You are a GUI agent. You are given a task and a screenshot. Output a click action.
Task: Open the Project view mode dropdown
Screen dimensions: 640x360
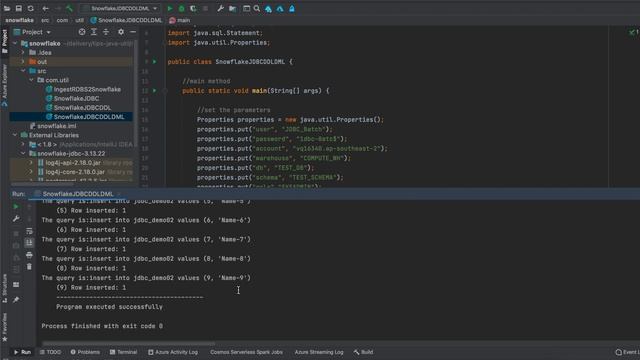pyautogui.click(x=36, y=32)
